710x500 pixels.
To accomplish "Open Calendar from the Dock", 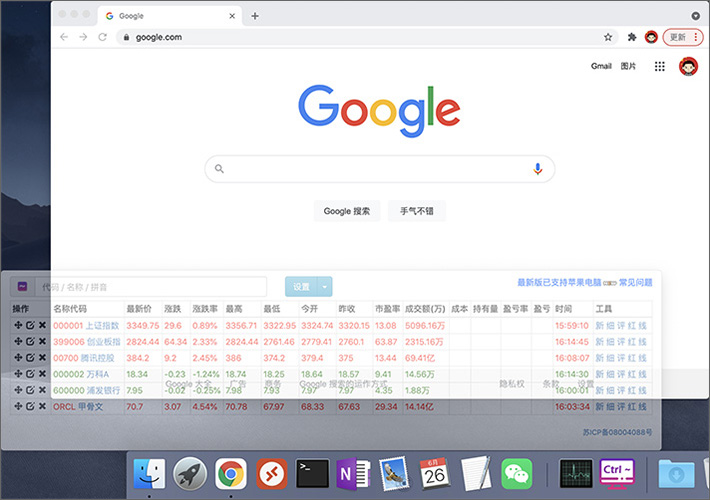I will [x=435, y=474].
